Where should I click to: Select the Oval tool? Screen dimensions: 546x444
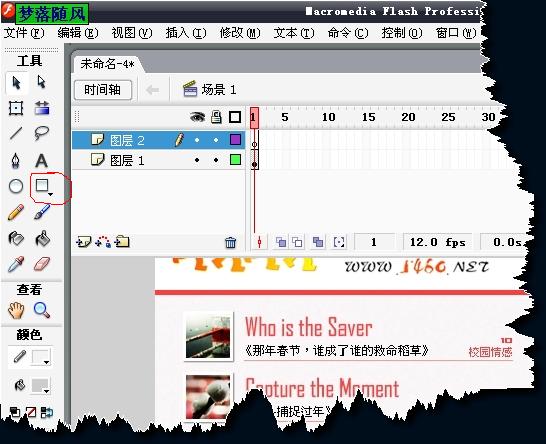pyautogui.click(x=16, y=186)
